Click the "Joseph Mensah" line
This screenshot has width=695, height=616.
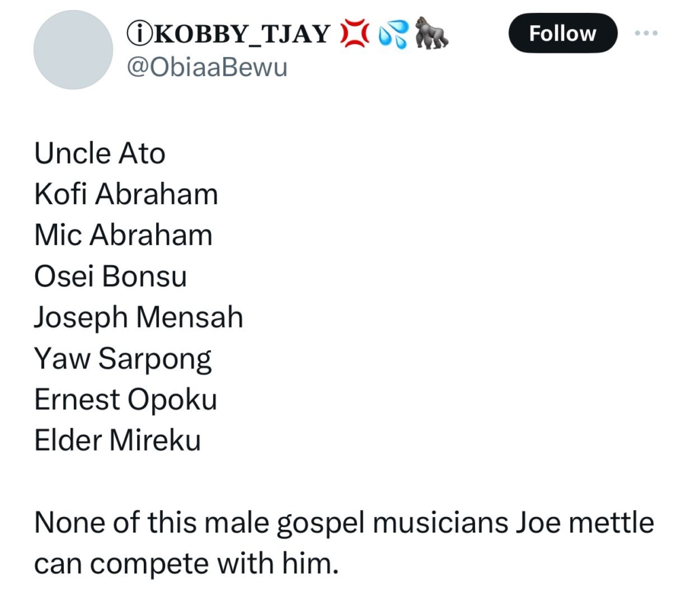(138, 317)
